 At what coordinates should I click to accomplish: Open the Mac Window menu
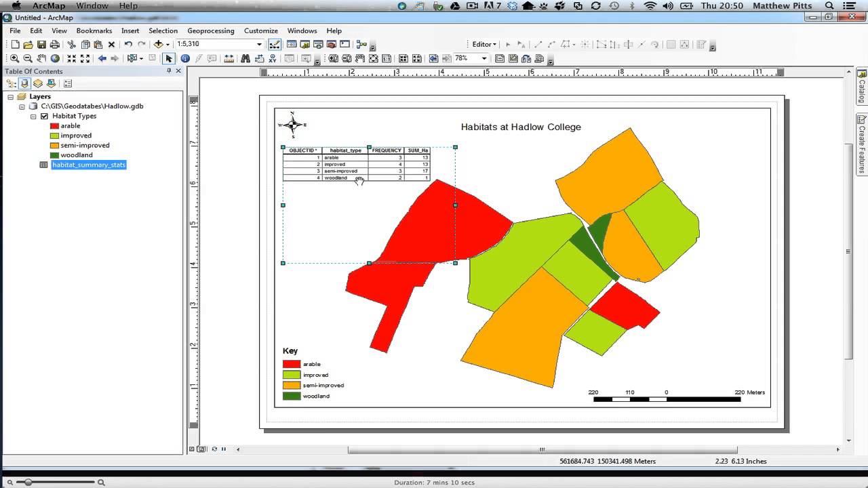92,5
